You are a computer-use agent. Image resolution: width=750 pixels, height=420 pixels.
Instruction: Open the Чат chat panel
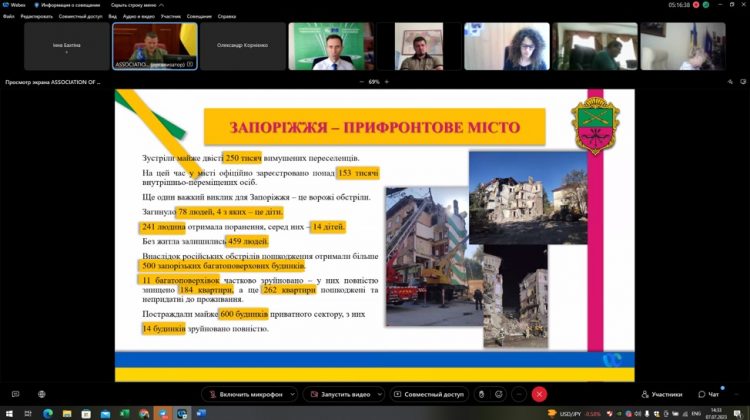[709, 394]
